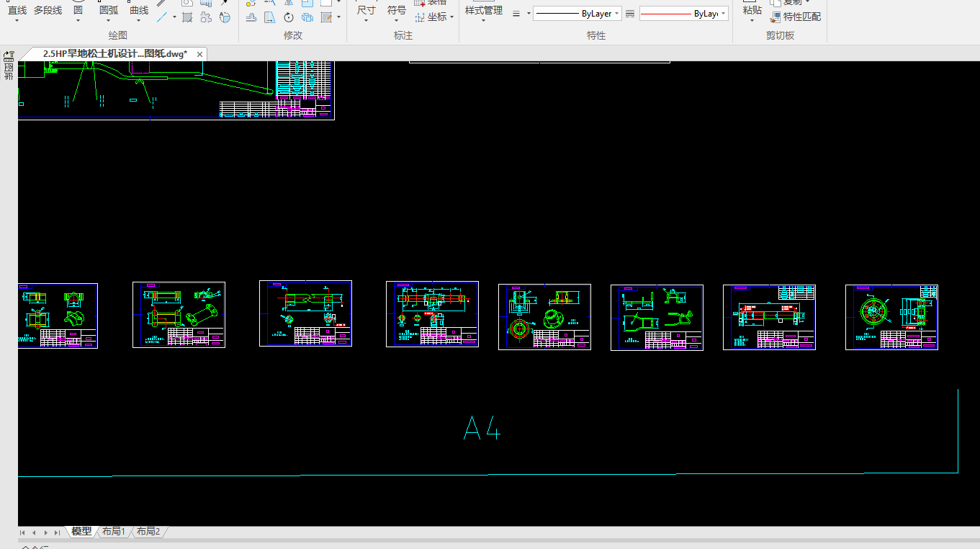Open the 尺寸 dimension menu
Image resolution: width=980 pixels, height=549 pixels.
367,11
